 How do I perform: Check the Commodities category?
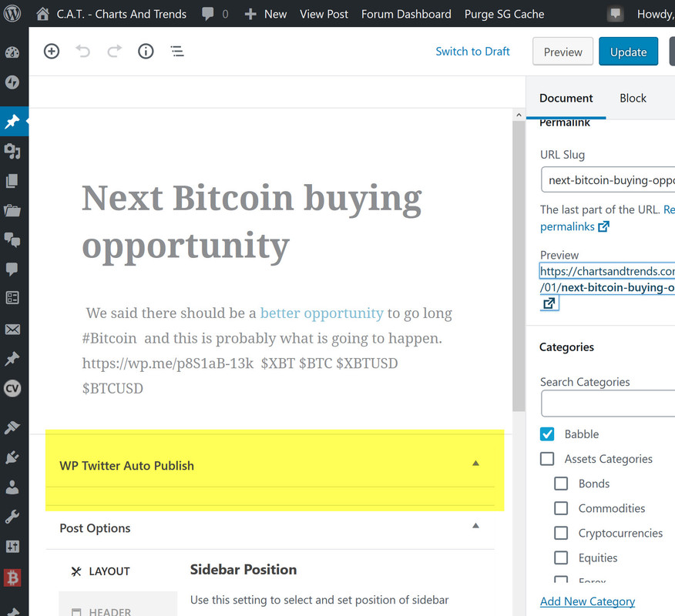click(x=561, y=508)
